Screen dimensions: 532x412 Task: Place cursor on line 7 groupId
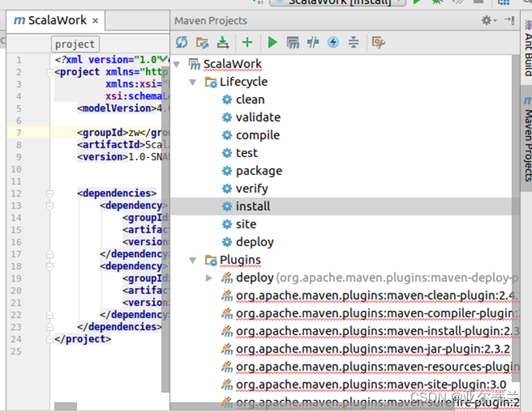[x=103, y=132]
